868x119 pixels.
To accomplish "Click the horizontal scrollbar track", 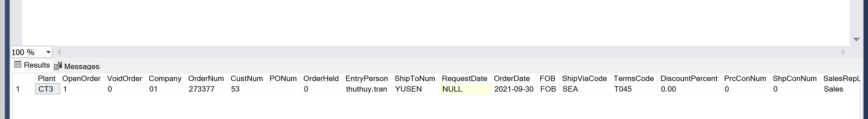I will coord(451,52).
